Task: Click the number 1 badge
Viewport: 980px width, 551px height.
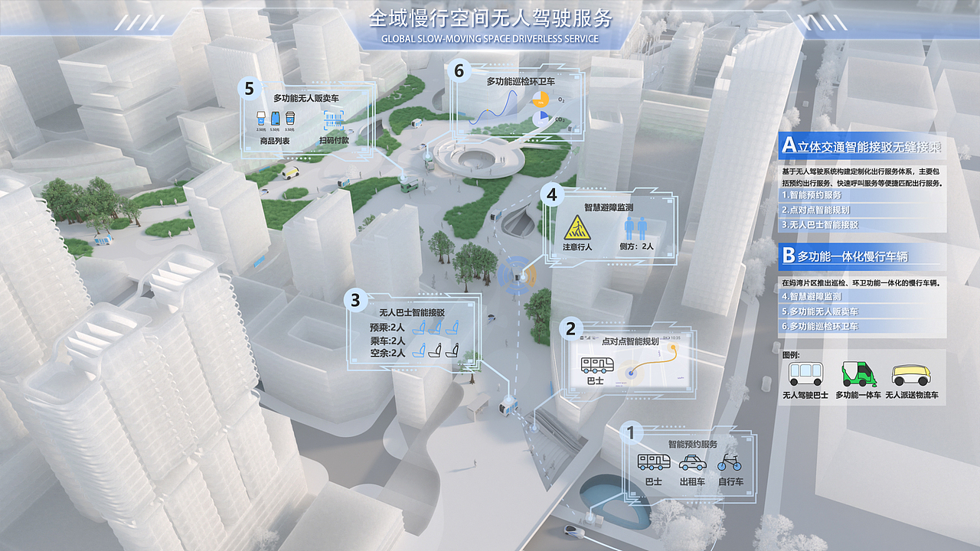Action: tap(630, 433)
